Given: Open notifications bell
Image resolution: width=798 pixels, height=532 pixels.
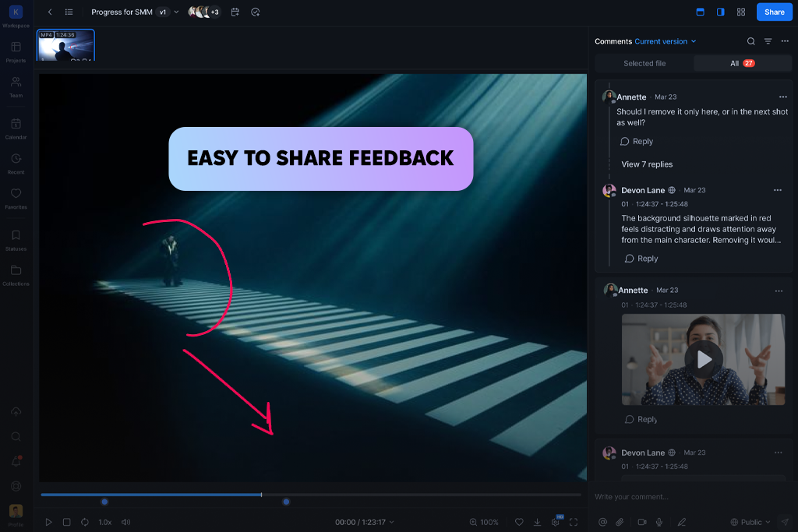Looking at the screenshot, I should tap(16, 461).
